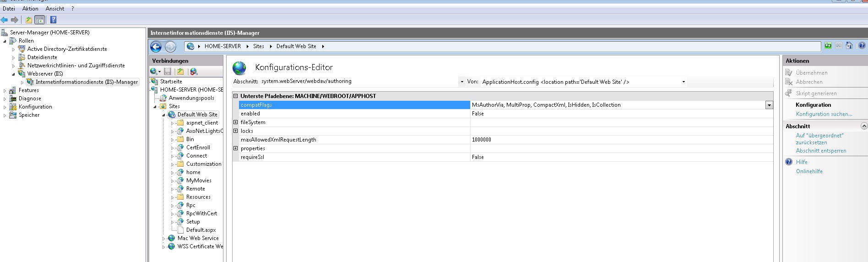Expand the locks property group

pyautogui.click(x=236, y=131)
